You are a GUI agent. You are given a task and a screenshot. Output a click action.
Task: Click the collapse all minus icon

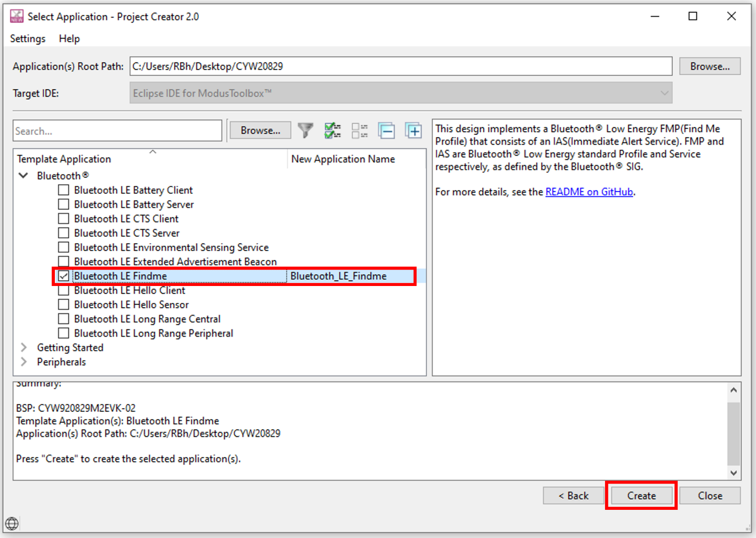(386, 130)
